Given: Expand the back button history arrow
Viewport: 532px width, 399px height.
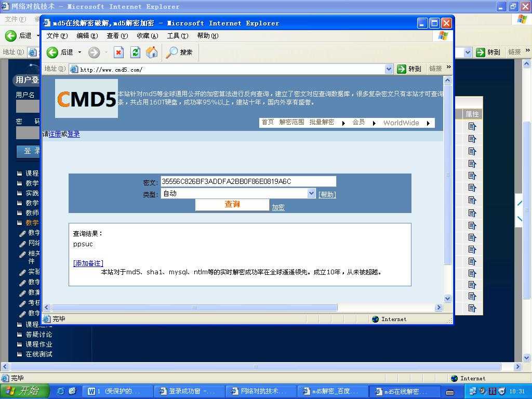Looking at the screenshot, I should click(79, 52).
